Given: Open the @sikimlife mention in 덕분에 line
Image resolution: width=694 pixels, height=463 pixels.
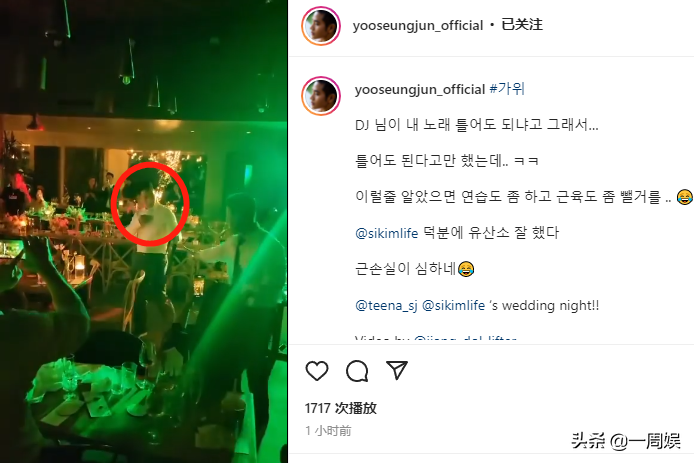Looking at the screenshot, I should 386,233.
